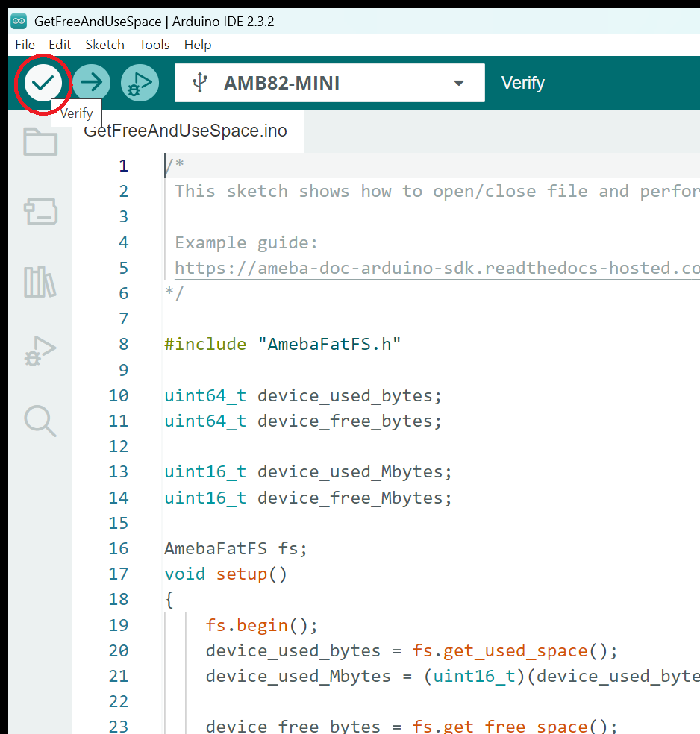The height and width of the screenshot is (734, 700).
Task: Open the Library Manager sidebar panel
Action: click(x=40, y=281)
